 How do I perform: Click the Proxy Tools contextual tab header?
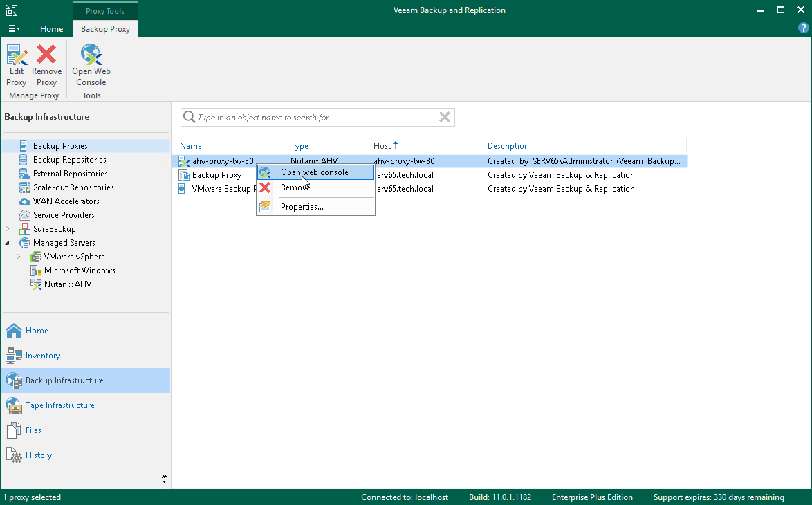coord(105,11)
